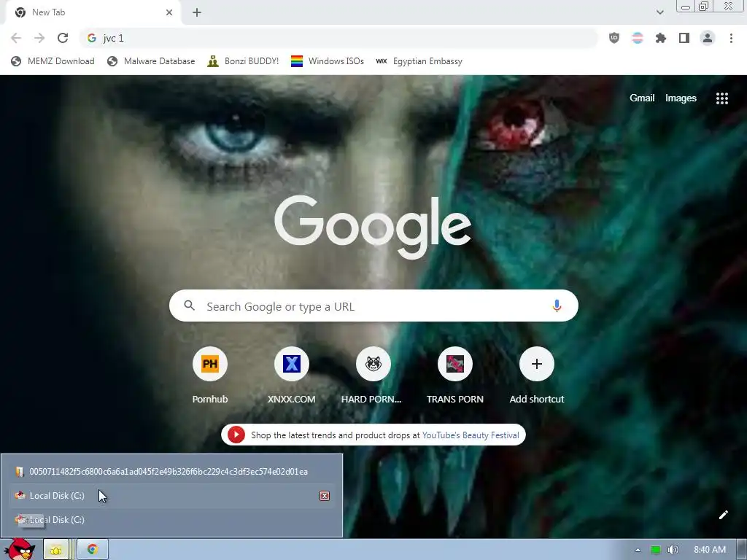Start voice search with the microphone
Viewport: 747px width, 560px height.
coord(557,306)
